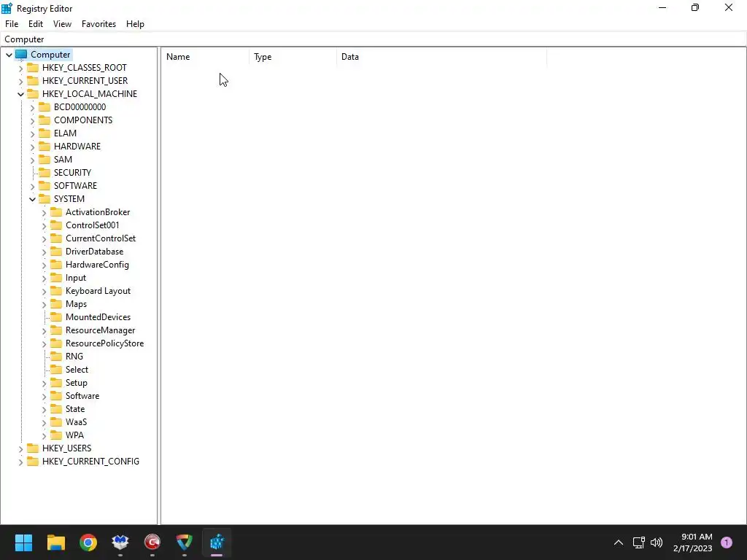Sort by the Type column header
The height and width of the screenshot is (560, 747).
pyautogui.click(x=293, y=57)
